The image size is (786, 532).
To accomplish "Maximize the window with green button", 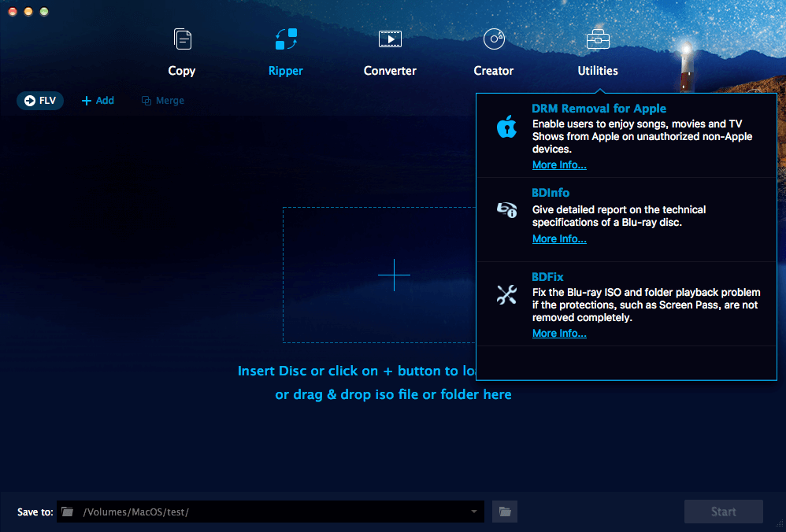I will click(x=44, y=11).
